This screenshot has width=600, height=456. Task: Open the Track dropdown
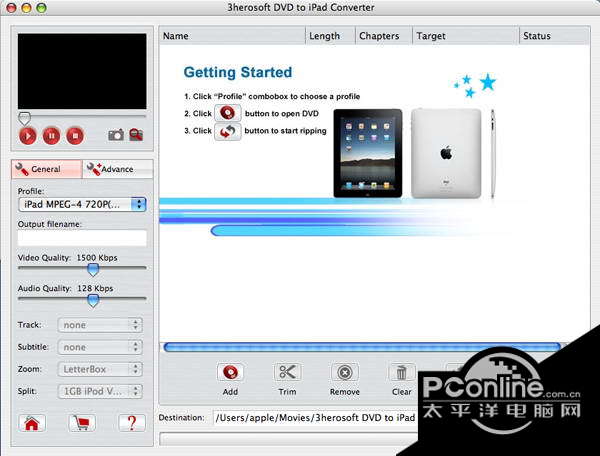click(x=100, y=325)
